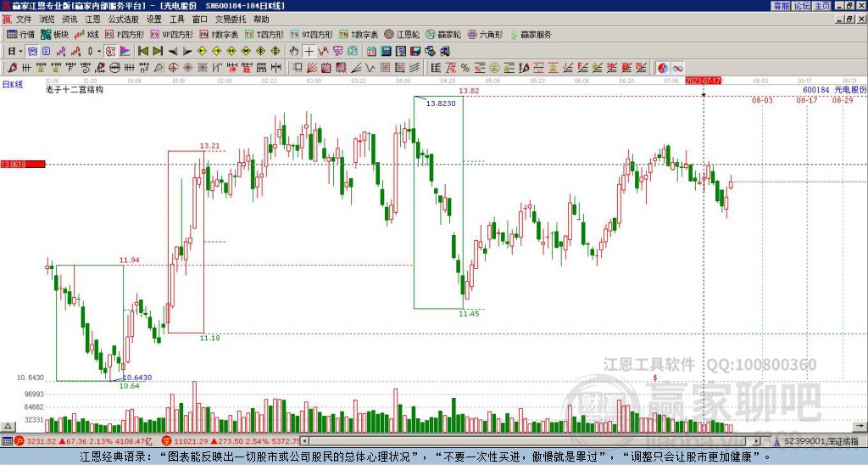Click the red 13.0618 price marker
Screen dimensions: 868x465
click(23, 164)
